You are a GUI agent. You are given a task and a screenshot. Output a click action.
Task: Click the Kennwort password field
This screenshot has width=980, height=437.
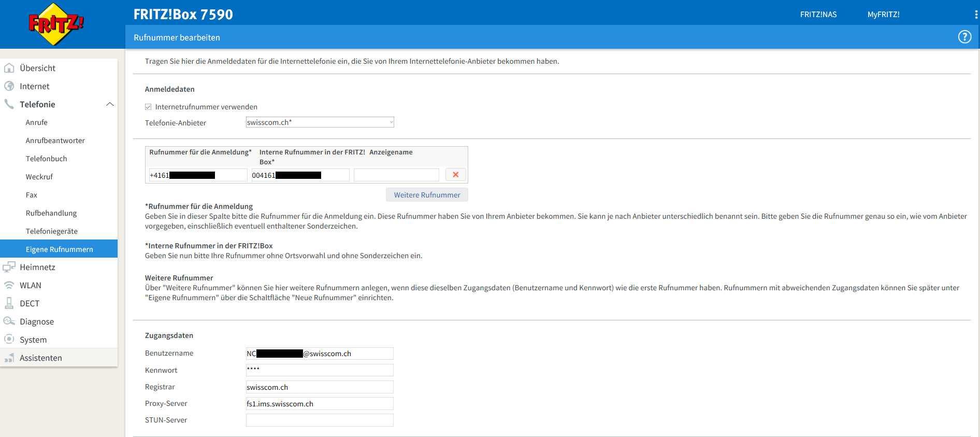coord(320,370)
